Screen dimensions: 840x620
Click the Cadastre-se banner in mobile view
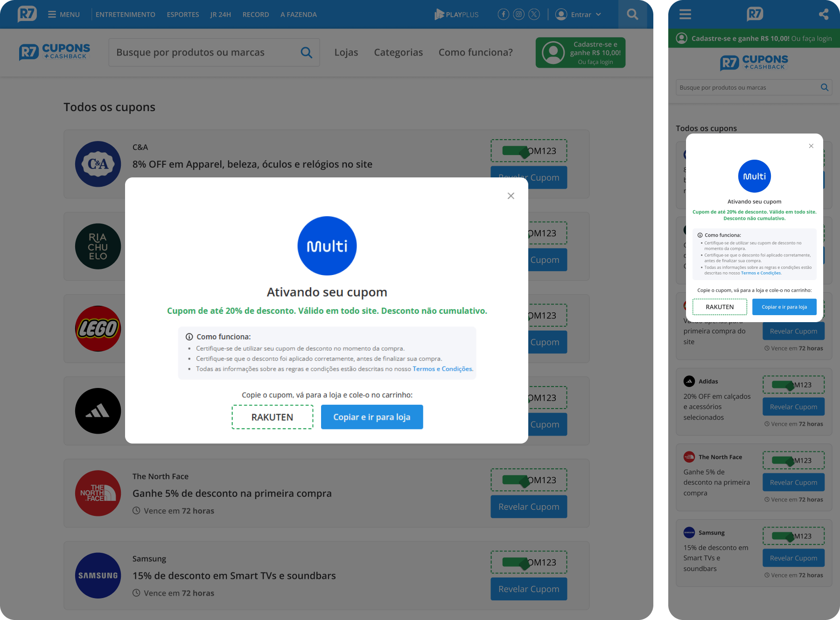point(754,38)
